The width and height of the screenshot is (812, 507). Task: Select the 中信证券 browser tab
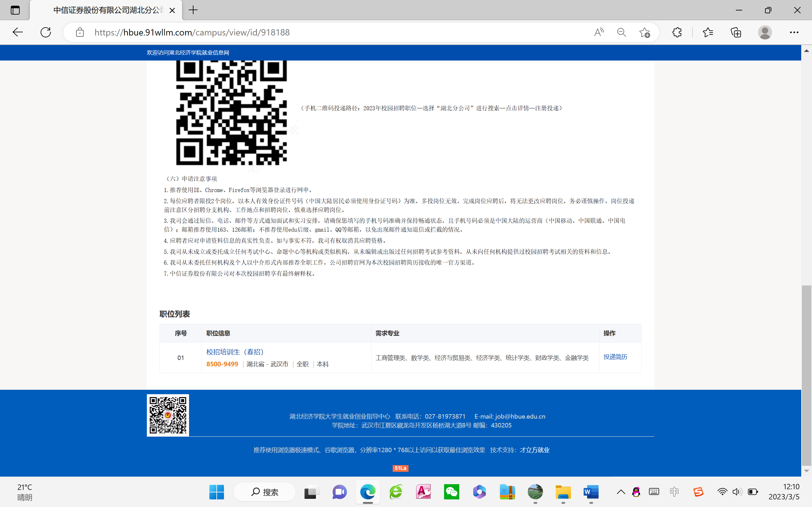[x=108, y=10]
